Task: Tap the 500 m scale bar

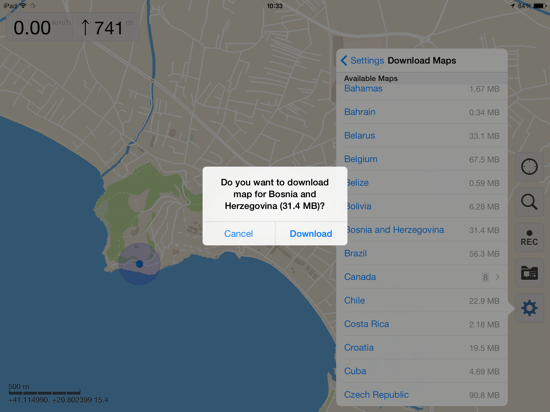Action: pyautogui.click(x=45, y=390)
